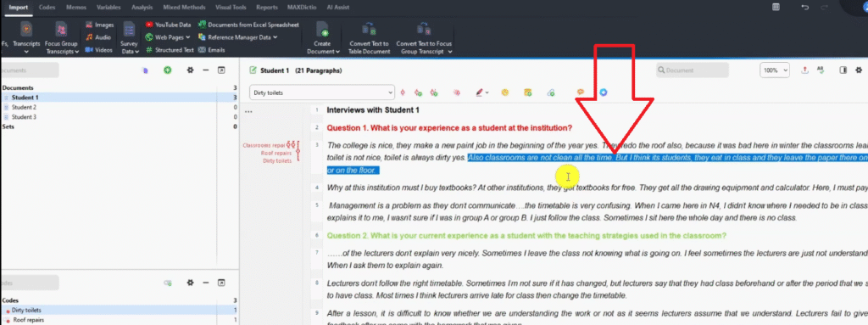868x325 pixels.
Task: Select Student 1 document
Action: pos(119,97)
